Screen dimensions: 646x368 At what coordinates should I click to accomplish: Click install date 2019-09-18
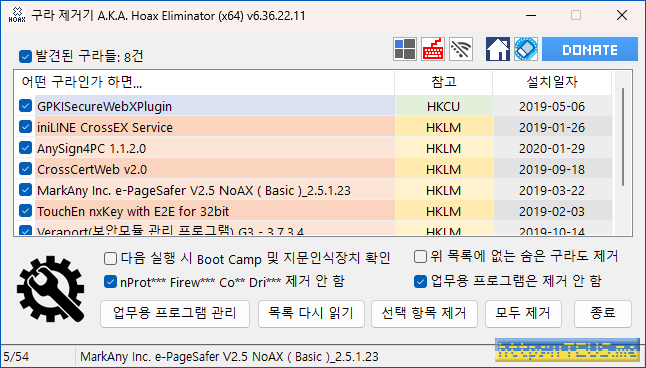coord(552,169)
